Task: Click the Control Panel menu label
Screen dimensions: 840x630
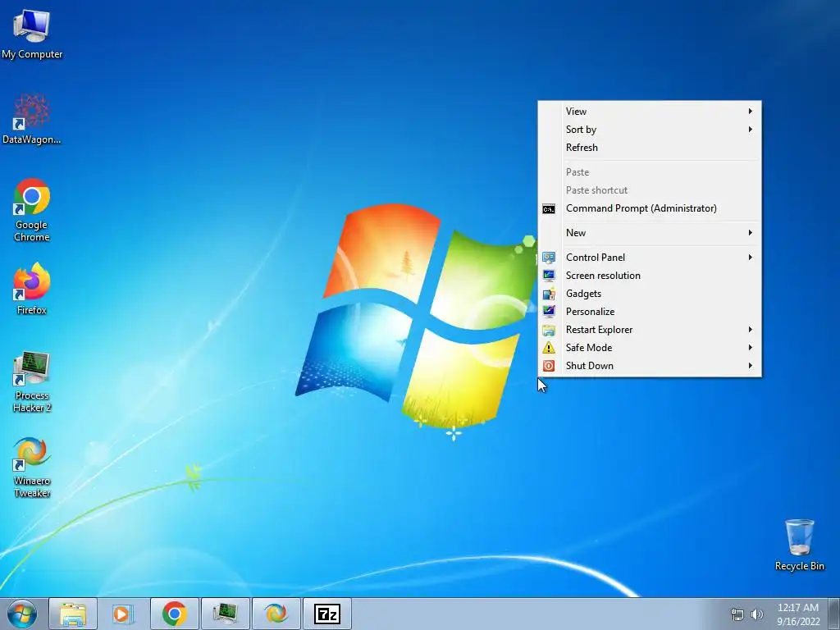Action: 596,258
